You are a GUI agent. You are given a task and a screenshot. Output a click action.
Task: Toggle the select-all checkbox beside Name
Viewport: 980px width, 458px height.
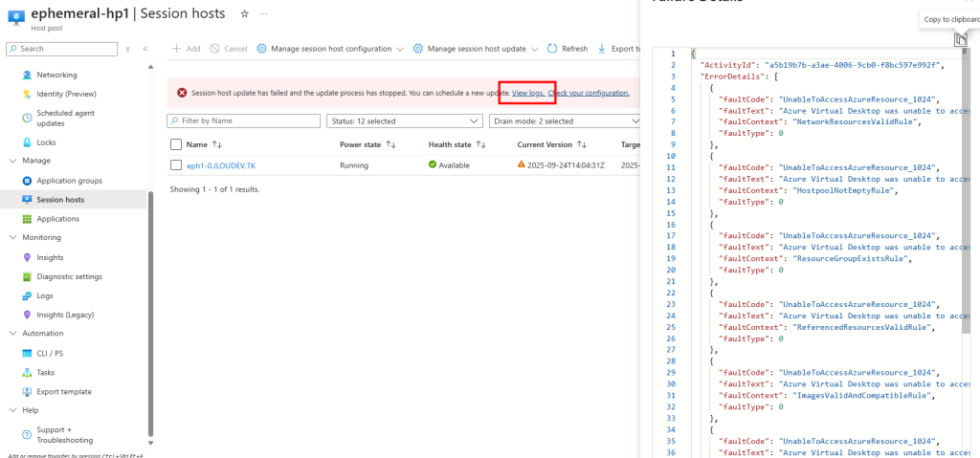175,144
